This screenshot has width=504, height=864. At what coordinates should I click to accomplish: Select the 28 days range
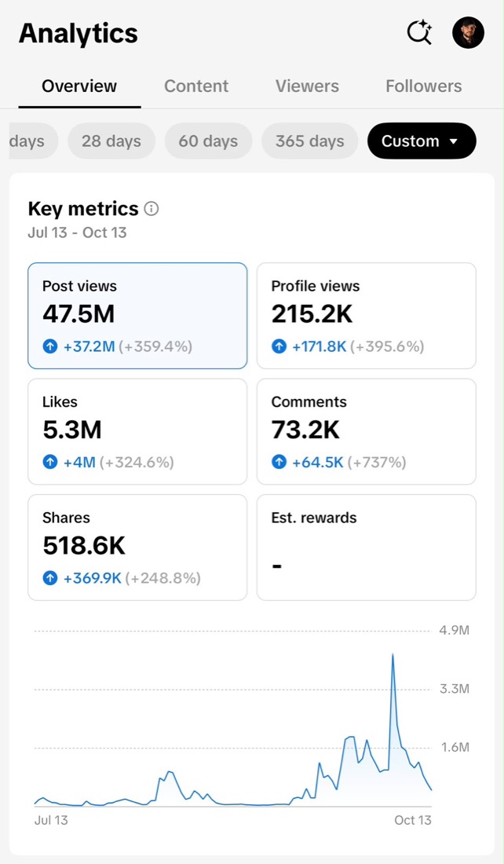point(111,141)
